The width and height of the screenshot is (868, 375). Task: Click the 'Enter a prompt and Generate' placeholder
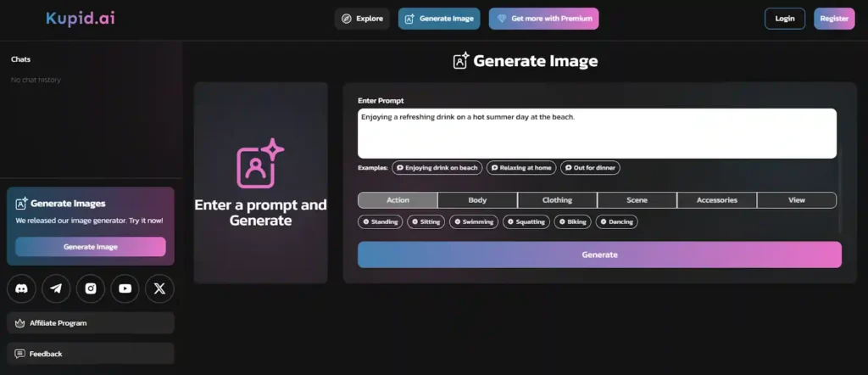pyautogui.click(x=261, y=213)
